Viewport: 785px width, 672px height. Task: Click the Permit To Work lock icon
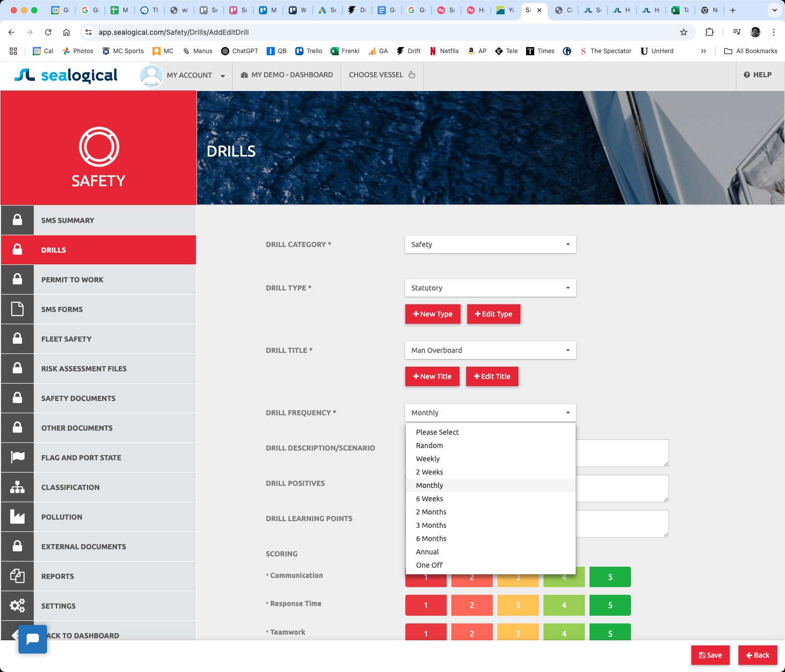pyautogui.click(x=17, y=279)
